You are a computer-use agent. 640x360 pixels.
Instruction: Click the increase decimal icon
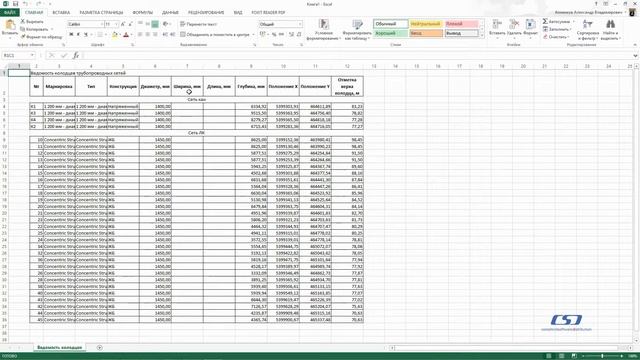pyautogui.click(x=291, y=35)
